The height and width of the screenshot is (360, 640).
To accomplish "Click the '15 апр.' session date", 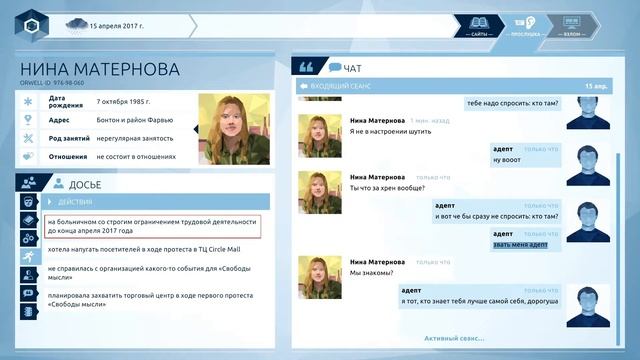I will point(596,86).
